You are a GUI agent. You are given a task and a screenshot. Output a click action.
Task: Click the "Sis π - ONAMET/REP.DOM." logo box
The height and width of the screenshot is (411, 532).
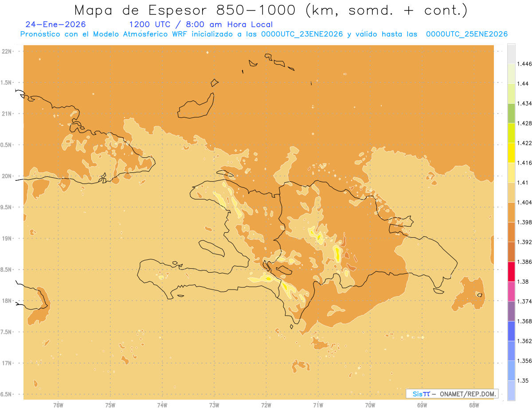[x=452, y=394]
